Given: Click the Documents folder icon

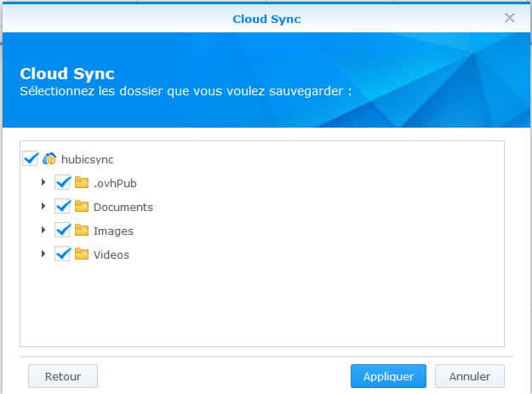Looking at the screenshot, I should [82, 206].
